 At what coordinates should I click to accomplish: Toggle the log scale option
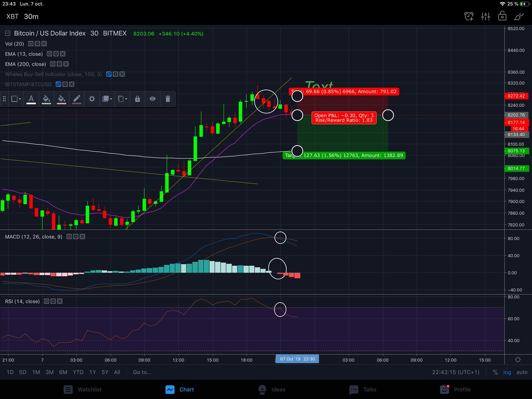click(507, 372)
